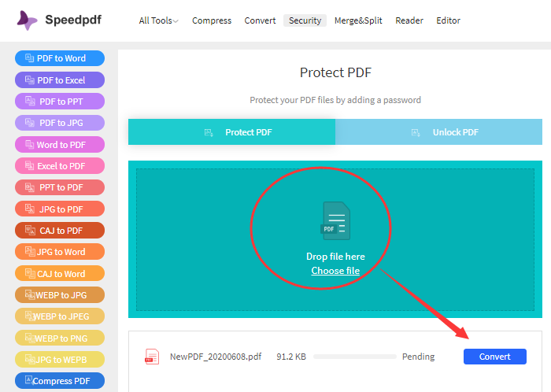
Task: Click the PDF to PPT sidebar icon
Action: point(30,102)
